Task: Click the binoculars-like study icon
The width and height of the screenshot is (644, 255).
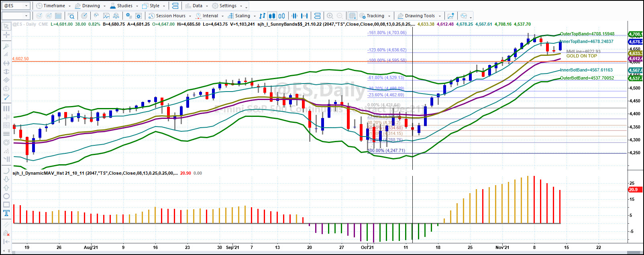Action: click(x=116, y=16)
